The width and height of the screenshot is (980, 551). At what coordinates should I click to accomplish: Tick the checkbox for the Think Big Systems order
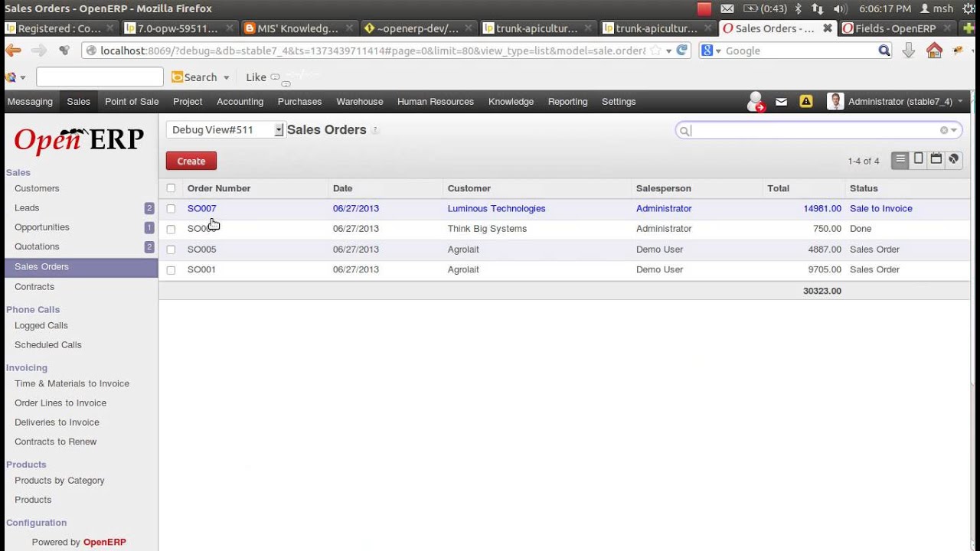pos(171,229)
